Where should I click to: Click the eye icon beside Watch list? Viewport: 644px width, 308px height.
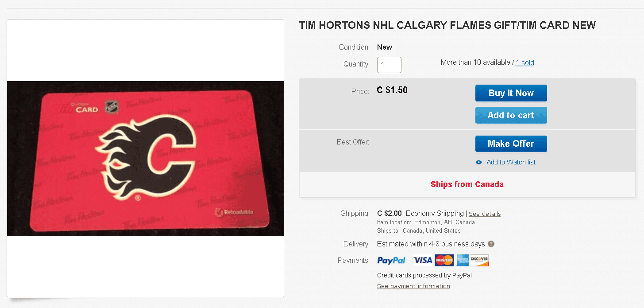click(x=478, y=163)
